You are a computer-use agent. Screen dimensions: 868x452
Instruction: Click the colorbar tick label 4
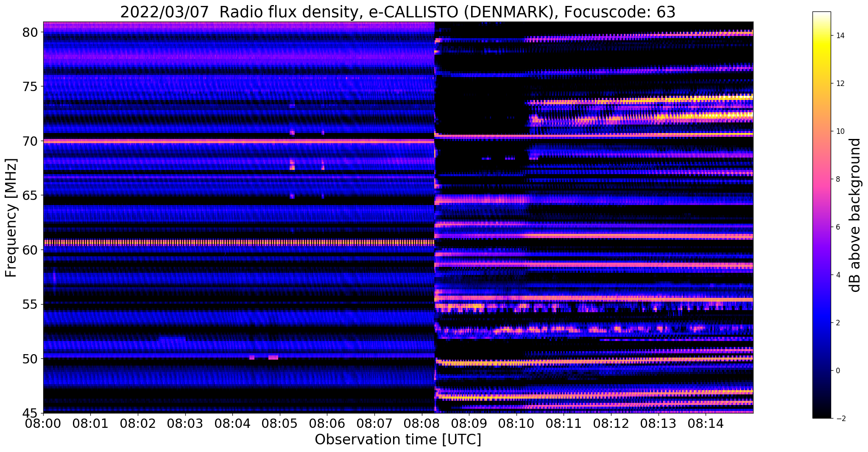[x=837, y=275]
